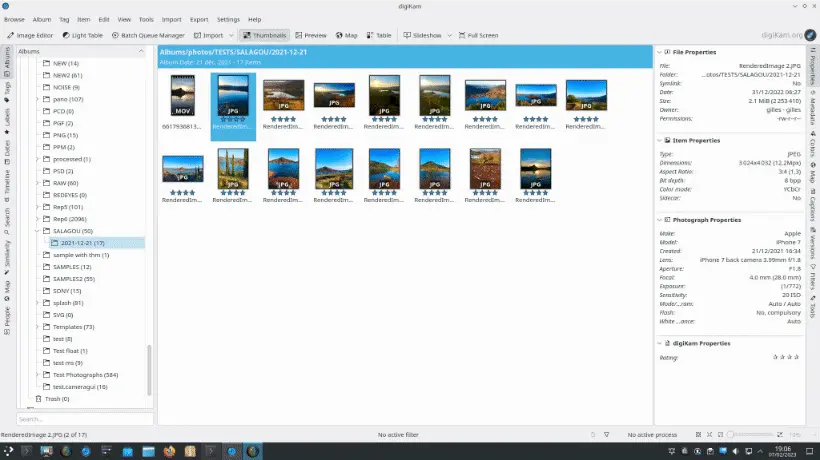The width and height of the screenshot is (820, 460).
Task: Open the Album menu
Action: pos(42,19)
